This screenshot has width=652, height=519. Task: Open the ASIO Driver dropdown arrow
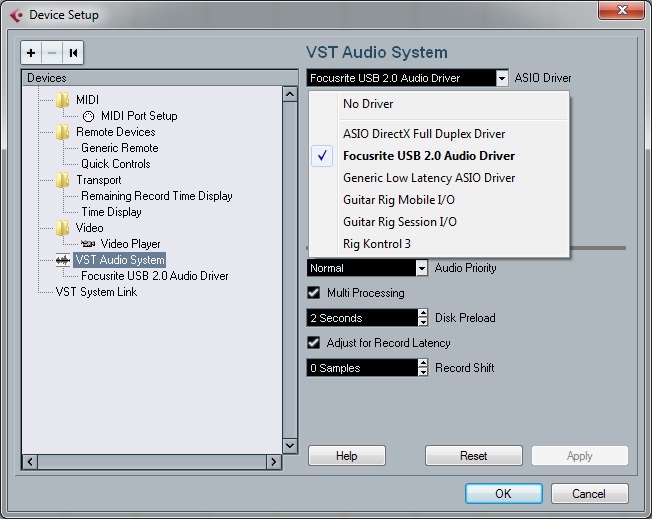click(x=502, y=78)
